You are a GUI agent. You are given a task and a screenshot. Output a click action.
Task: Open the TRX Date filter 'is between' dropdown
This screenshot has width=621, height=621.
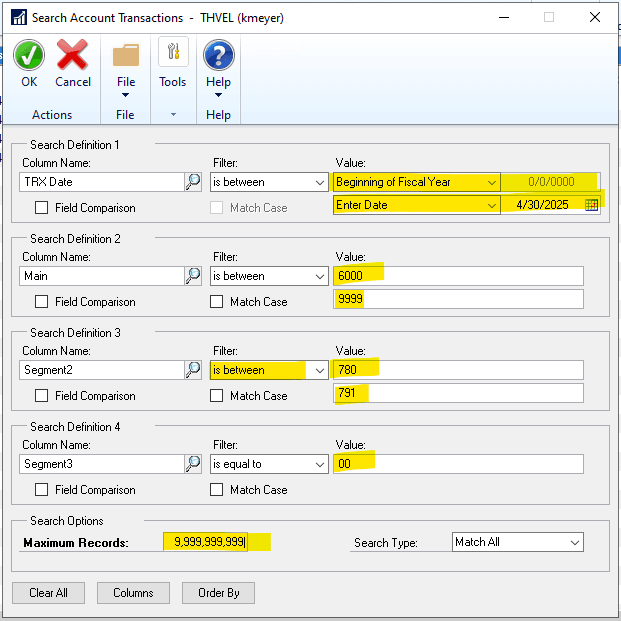click(x=269, y=182)
